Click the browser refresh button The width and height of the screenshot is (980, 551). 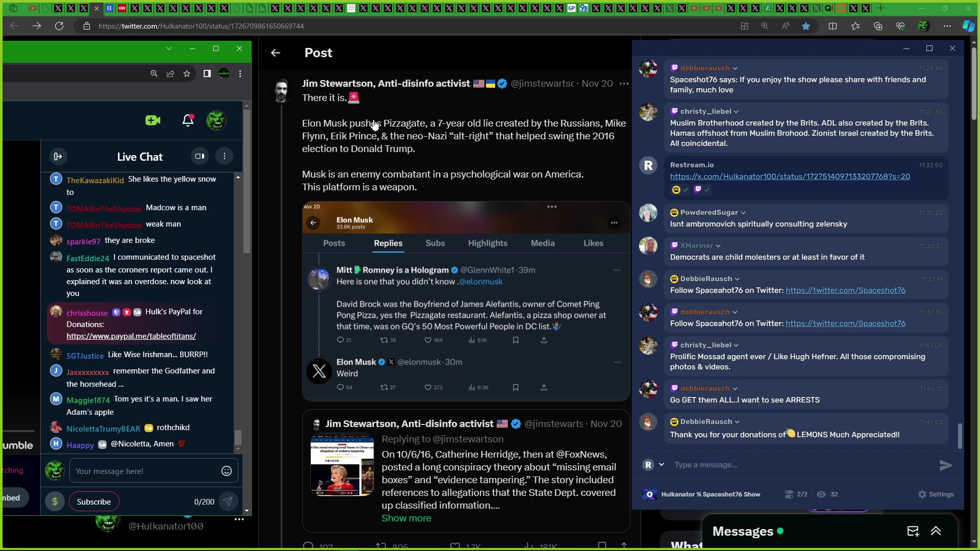[x=59, y=26]
